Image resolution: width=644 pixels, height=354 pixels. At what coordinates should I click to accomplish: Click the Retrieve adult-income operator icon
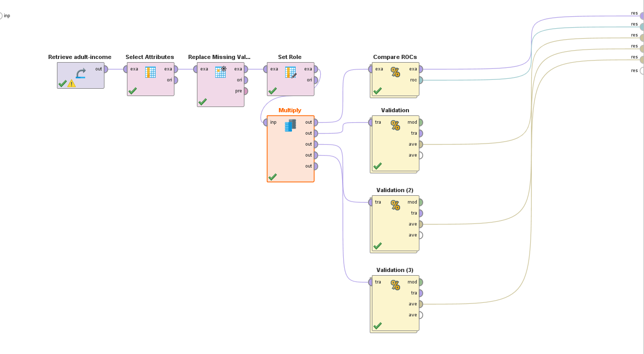pos(80,73)
